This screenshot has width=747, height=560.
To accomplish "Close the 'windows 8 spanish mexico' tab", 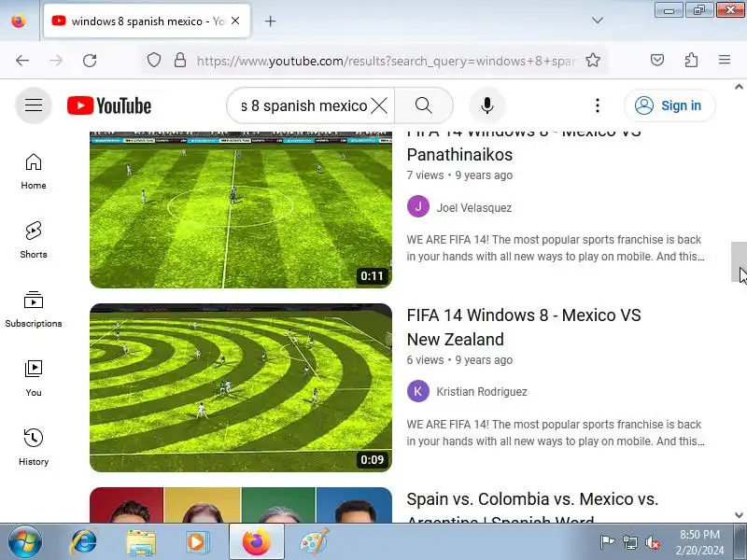I will click(x=235, y=21).
